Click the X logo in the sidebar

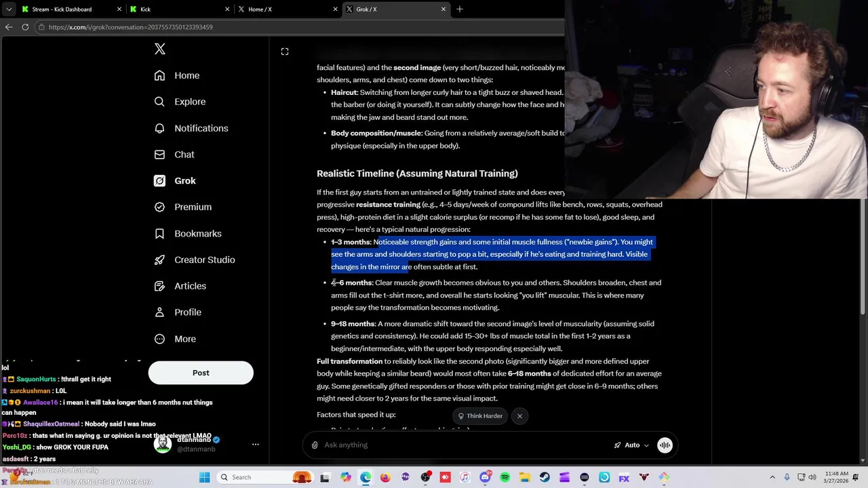point(160,49)
